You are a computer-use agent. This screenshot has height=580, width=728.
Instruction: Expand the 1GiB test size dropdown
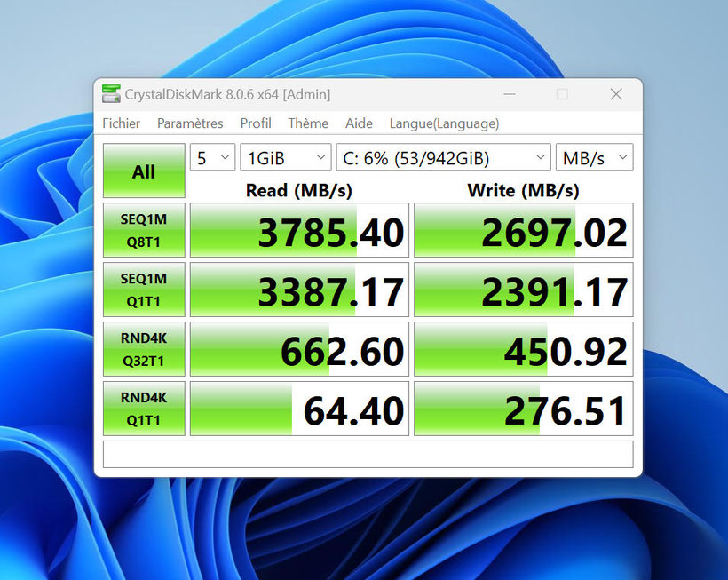(x=286, y=157)
